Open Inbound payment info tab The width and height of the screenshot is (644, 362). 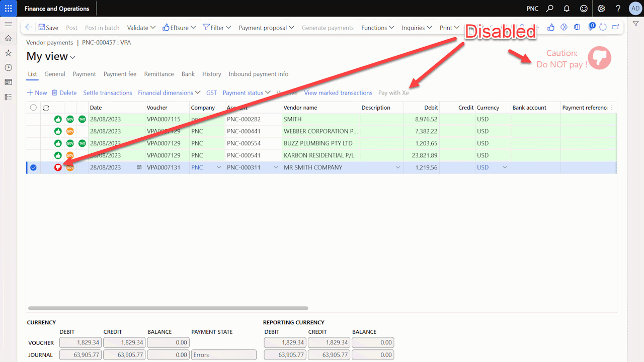click(259, 74)
